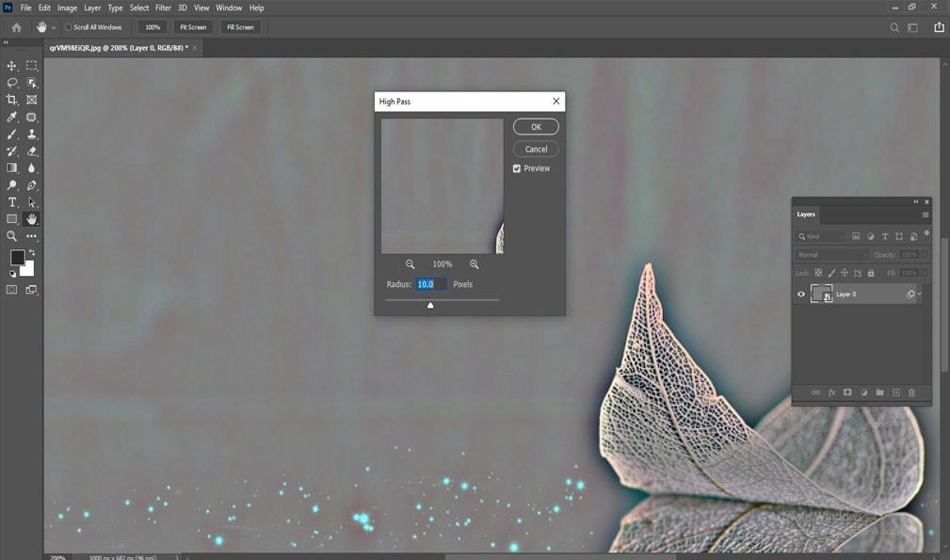Toggle filter for smart objects
The width and height of the screenshot is (950, 560).
tap(913, 236)
